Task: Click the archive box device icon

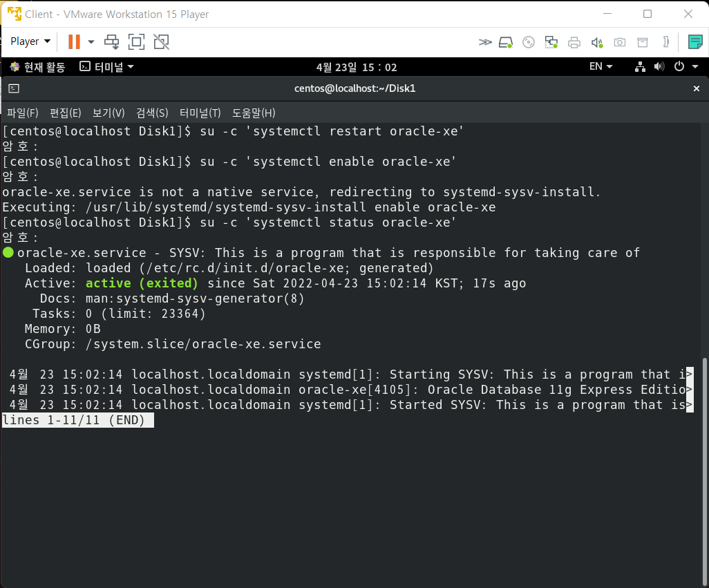Action: 643,42
